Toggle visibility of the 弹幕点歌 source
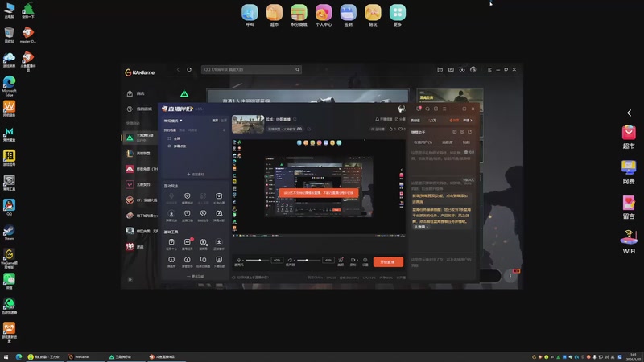This screenshot has height=362, width=644. pyautogui.click(x=169, y=146)
